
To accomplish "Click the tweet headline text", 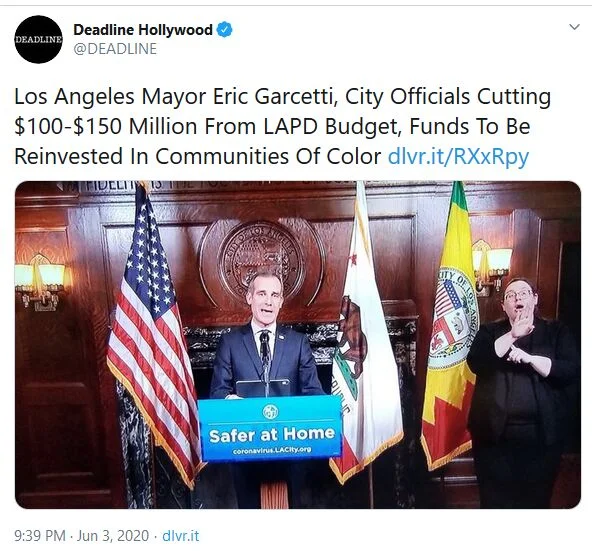I will [282, 126].
